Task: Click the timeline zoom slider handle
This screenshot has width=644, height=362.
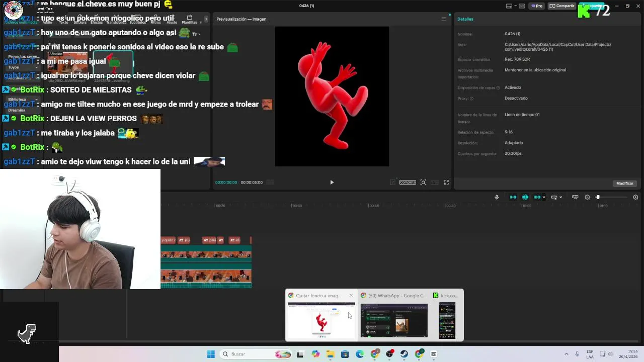Action: click(x=598, y=197)
